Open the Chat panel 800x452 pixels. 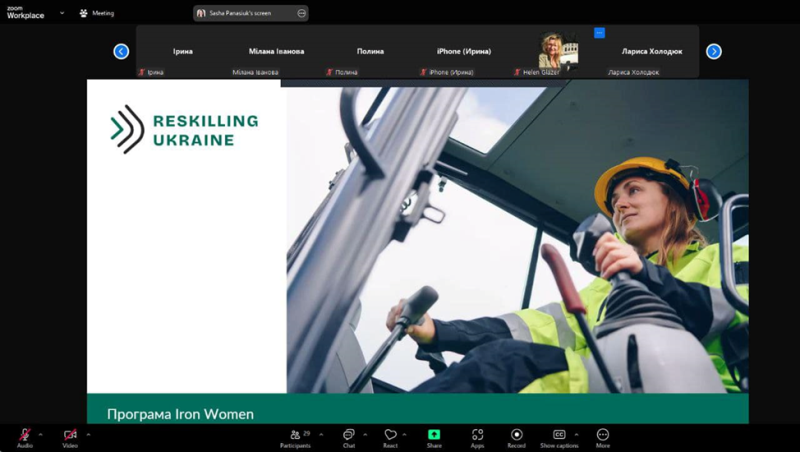pos(348,435)
